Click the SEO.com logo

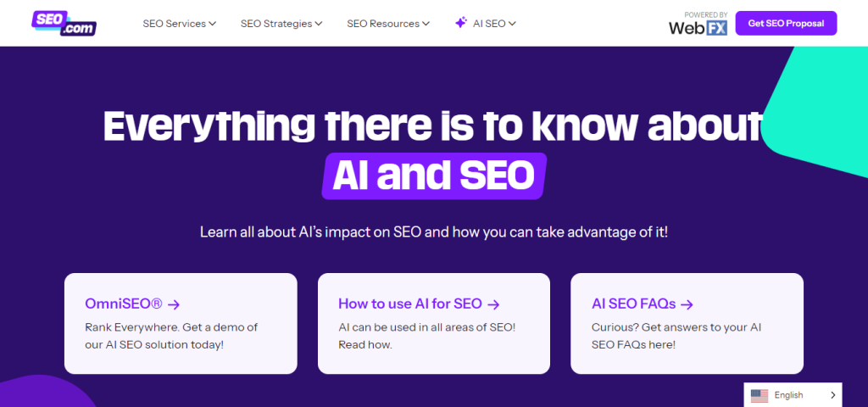64,23
